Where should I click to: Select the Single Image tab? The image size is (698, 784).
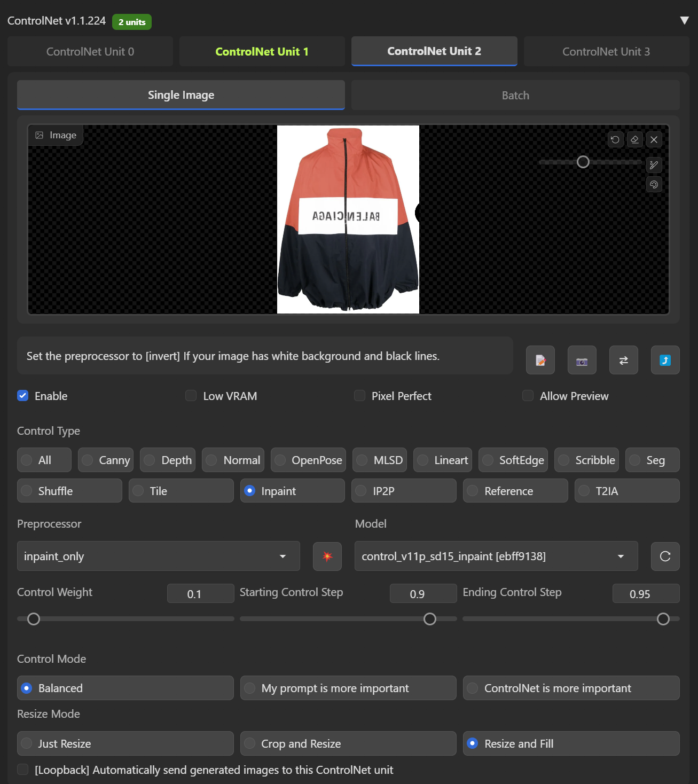181,95
